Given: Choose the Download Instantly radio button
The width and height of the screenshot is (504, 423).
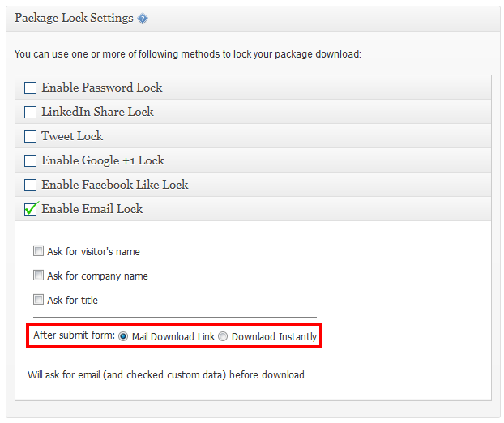Looking at the screenshot, I should (x=223, y=336).
